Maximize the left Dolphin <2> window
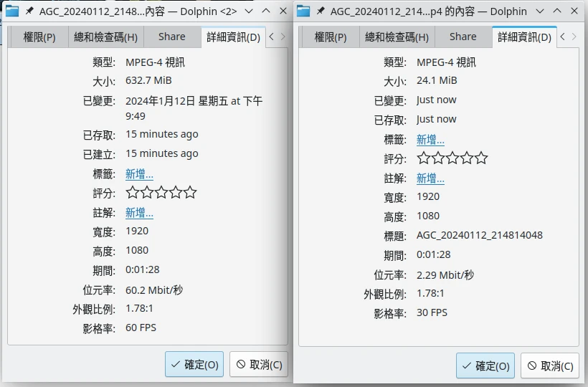 266,11
